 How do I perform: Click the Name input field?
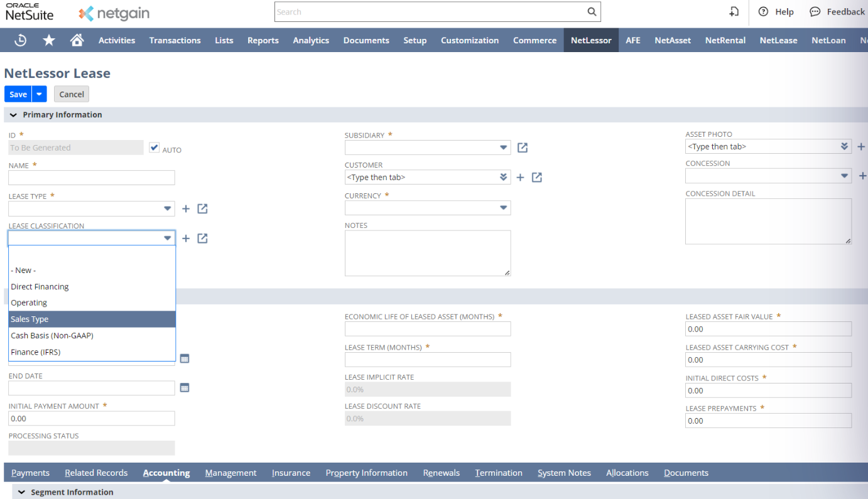click(92, 178)
